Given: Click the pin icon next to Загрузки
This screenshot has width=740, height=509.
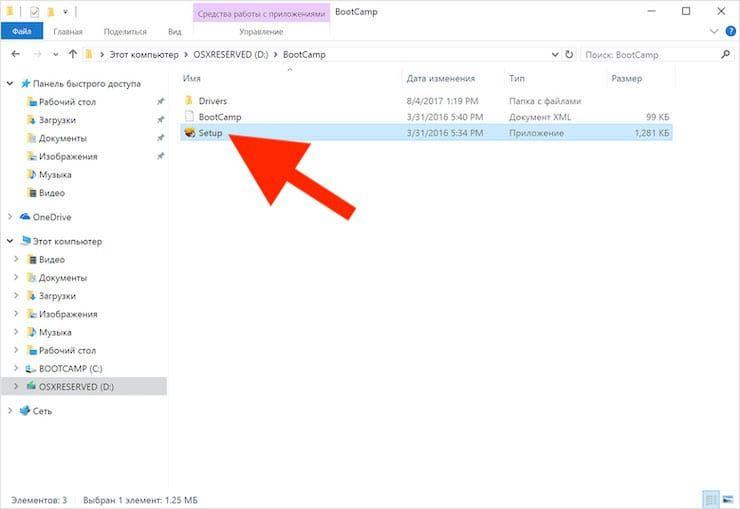Looking at the screenshot, I should coord(160,120).
